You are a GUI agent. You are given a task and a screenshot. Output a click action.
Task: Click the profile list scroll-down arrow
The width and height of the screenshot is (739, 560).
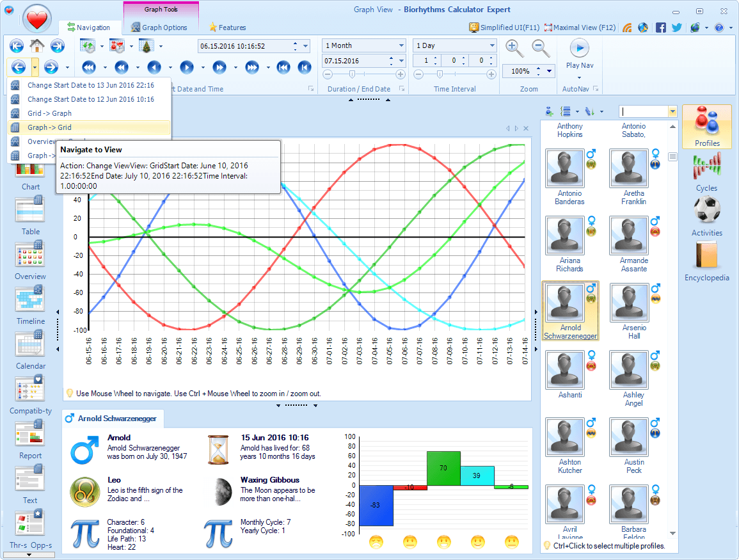click(x=672, y=533)
